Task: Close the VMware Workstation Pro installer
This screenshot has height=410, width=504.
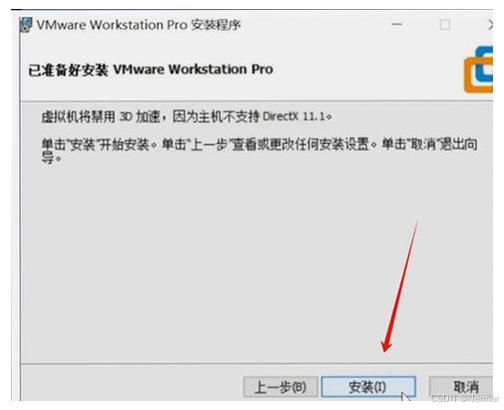Action: click(490, 25)
